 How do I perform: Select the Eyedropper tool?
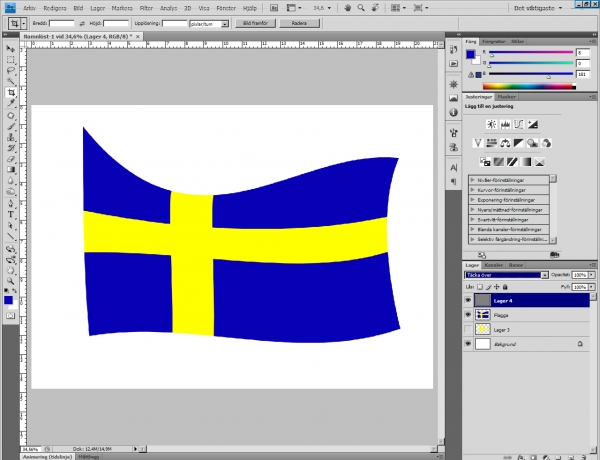pyautogui.click(x=11, y=103)
